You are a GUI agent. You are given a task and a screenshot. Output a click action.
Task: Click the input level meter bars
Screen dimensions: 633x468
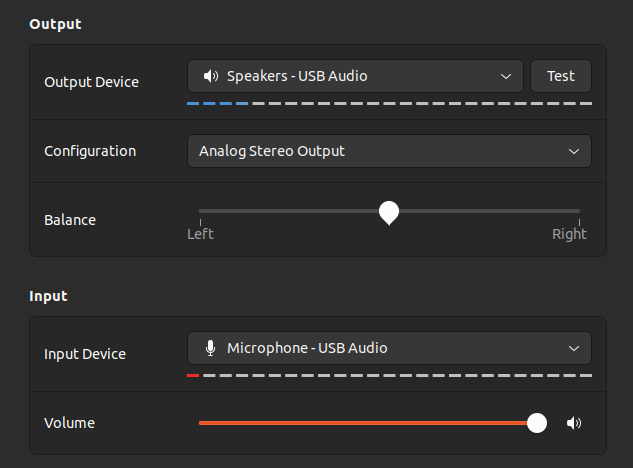coord(389,375)
